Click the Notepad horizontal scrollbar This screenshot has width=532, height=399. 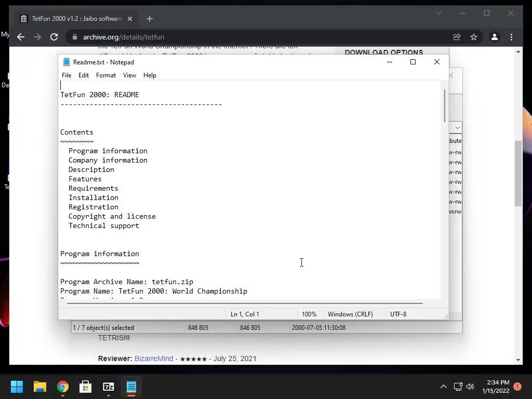pos(245,303)
